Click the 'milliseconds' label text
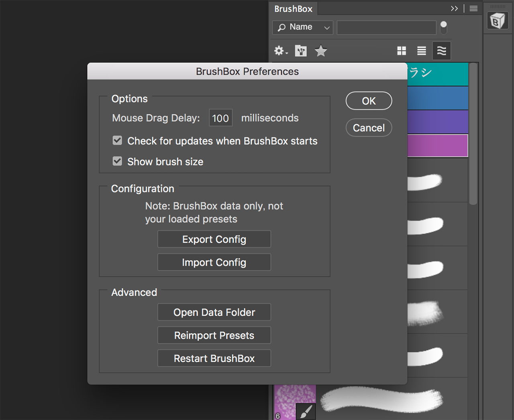This screenshot has height=420, width=514. click(270, 118)
